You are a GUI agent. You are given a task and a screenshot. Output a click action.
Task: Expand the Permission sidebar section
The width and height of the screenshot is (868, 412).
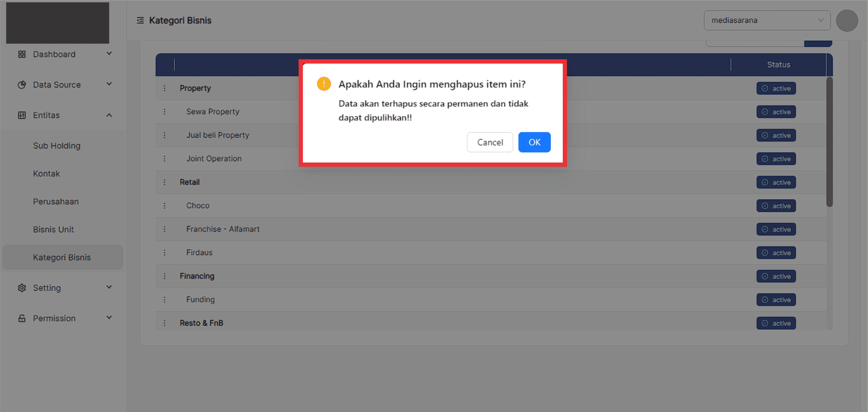109,318
